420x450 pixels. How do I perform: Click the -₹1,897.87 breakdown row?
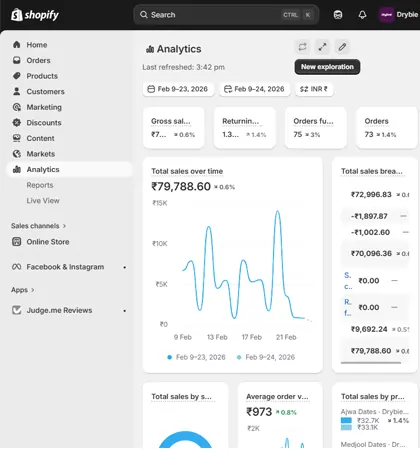click(375, 216)
